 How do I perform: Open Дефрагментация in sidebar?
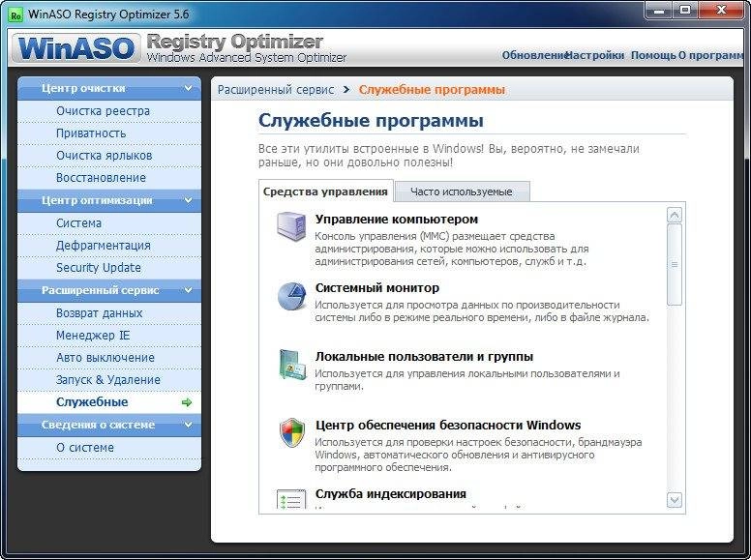pos(109,246)
